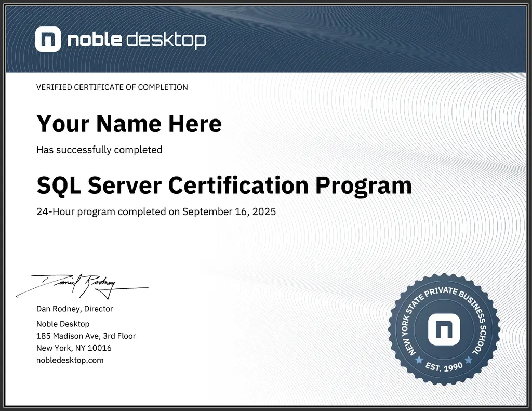This screenshot has width=532, height=411.
Task: Click the 'SQL Server Certification Program' title
Action: click(223, 185)
